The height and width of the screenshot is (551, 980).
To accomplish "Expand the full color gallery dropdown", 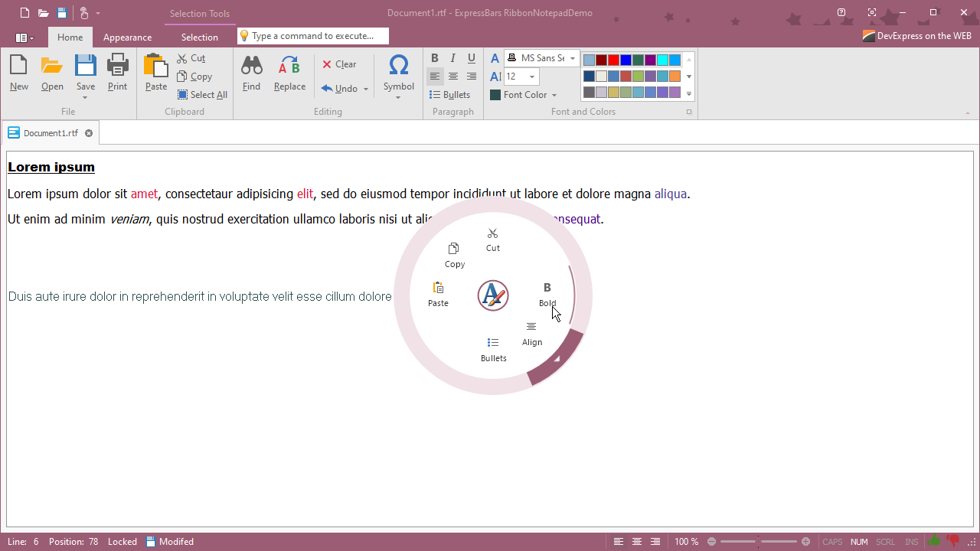I will point(689,94).
